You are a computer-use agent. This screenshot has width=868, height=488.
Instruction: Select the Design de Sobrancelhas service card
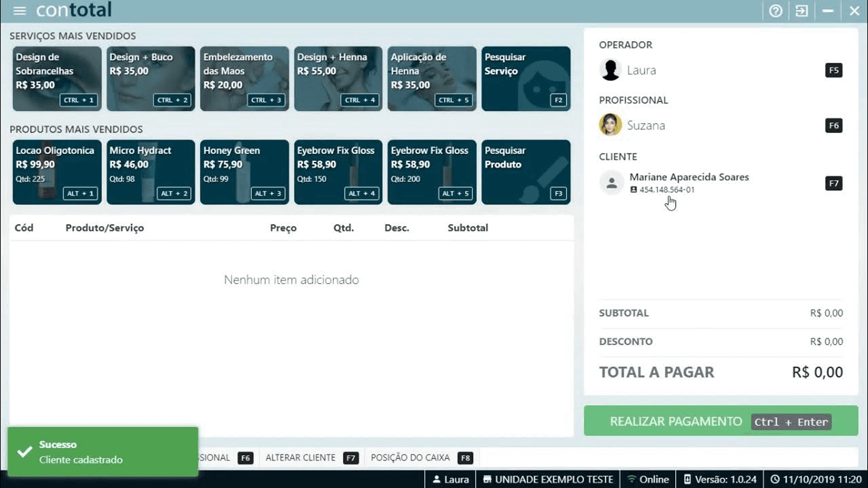(57, 79)
